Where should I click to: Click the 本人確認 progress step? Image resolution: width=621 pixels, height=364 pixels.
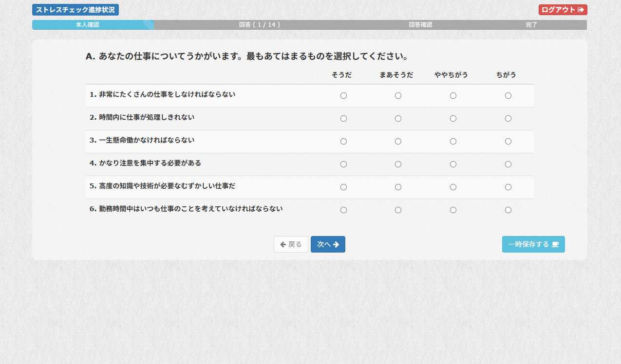pyautogui.click(x=88, y=25)
